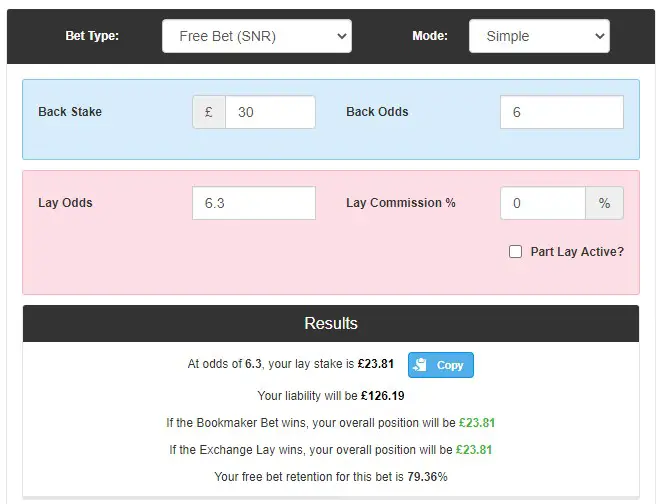660x504 pixels.
Task: Click the £126.19 liability amount
Action: [x=383, y=396]
